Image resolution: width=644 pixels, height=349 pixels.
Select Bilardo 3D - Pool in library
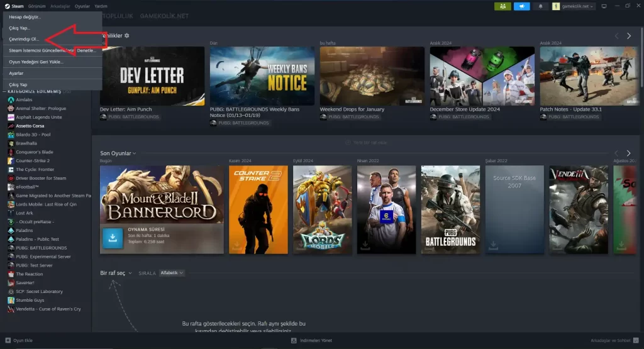pos(33,135)
